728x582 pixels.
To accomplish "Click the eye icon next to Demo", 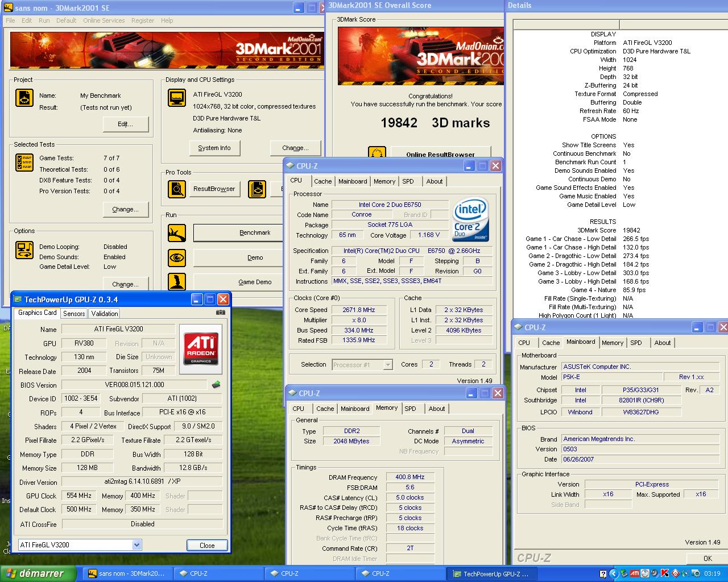I will (x=177, y=258).
